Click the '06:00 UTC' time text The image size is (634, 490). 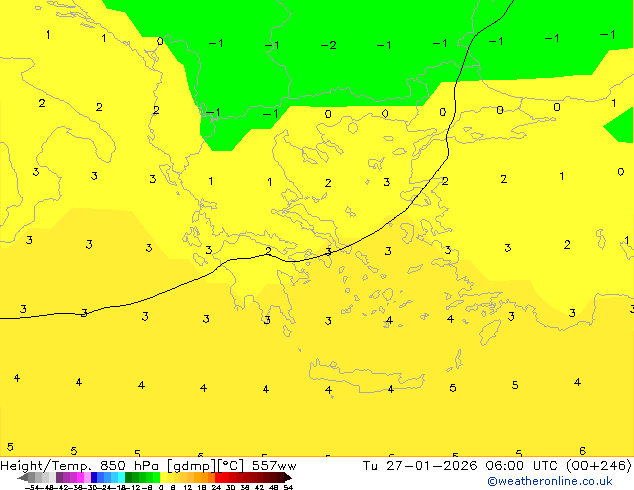coord(524,466)
